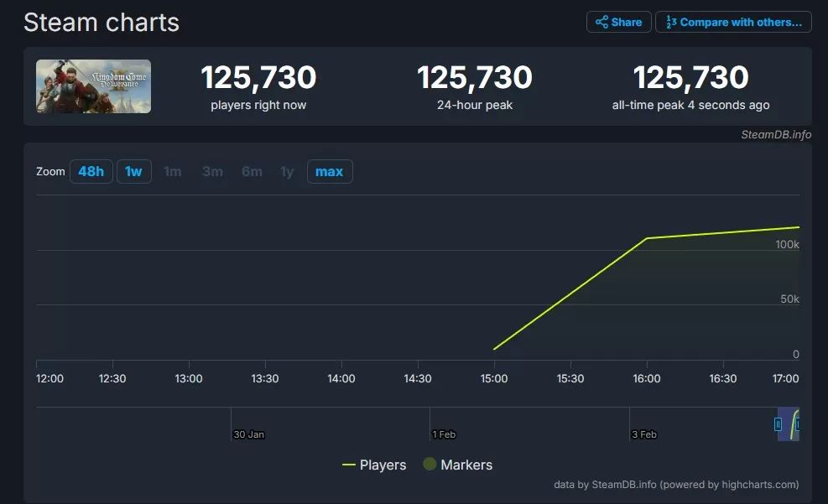Image resolution: width=828 pixels, height=504 pixels.
Task: Toggle the Markers series in legend
Action: pos(458,465)
